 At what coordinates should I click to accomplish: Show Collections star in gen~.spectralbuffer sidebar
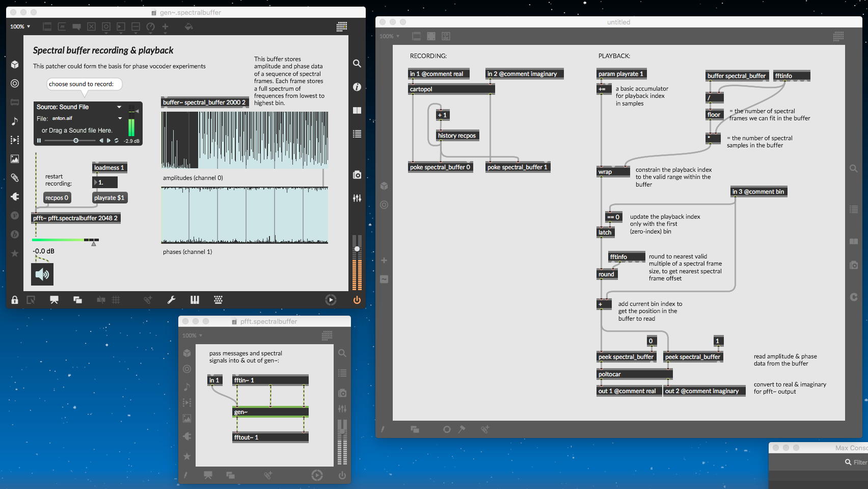point(15,253)
